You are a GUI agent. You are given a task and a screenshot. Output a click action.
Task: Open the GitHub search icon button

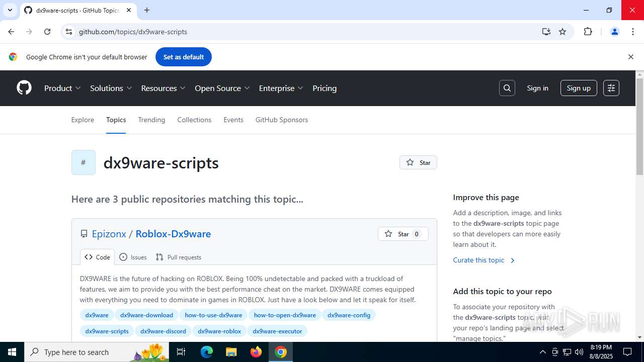(x=507, y=88)
